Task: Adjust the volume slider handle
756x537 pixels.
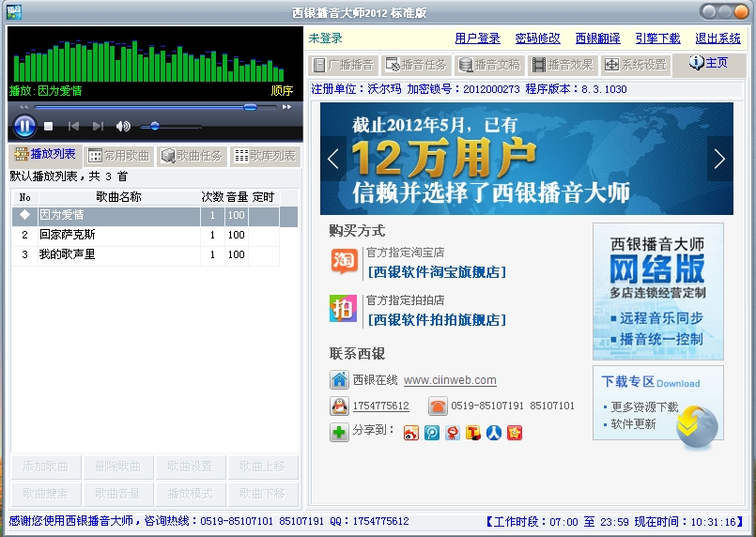Action: (x=155, y=127)
